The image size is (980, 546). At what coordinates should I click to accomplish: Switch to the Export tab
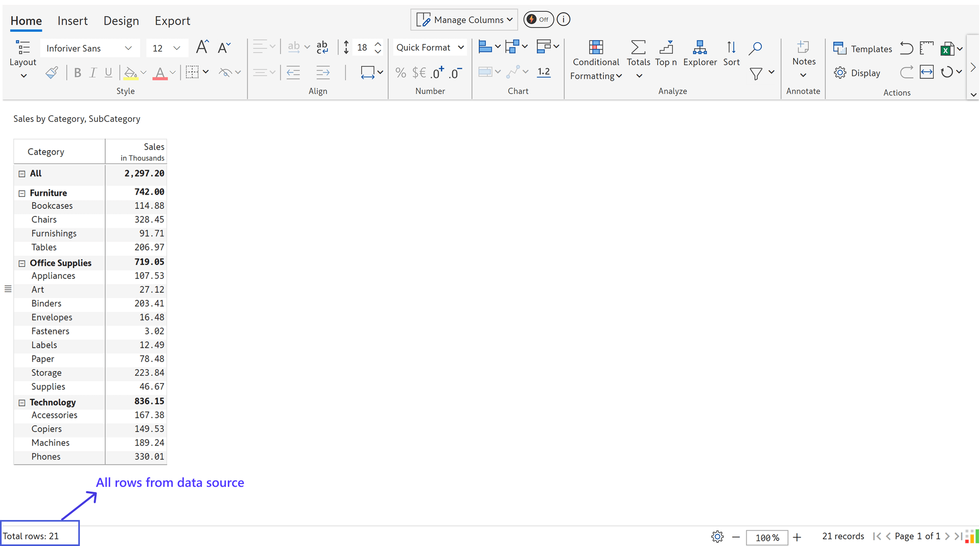tap(172, 21)
